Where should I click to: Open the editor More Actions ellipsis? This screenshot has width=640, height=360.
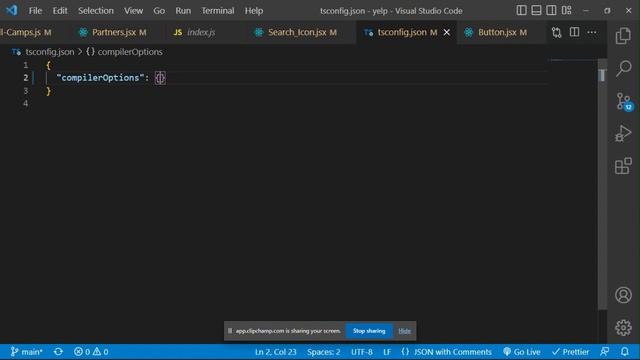(x=592, y=32)
